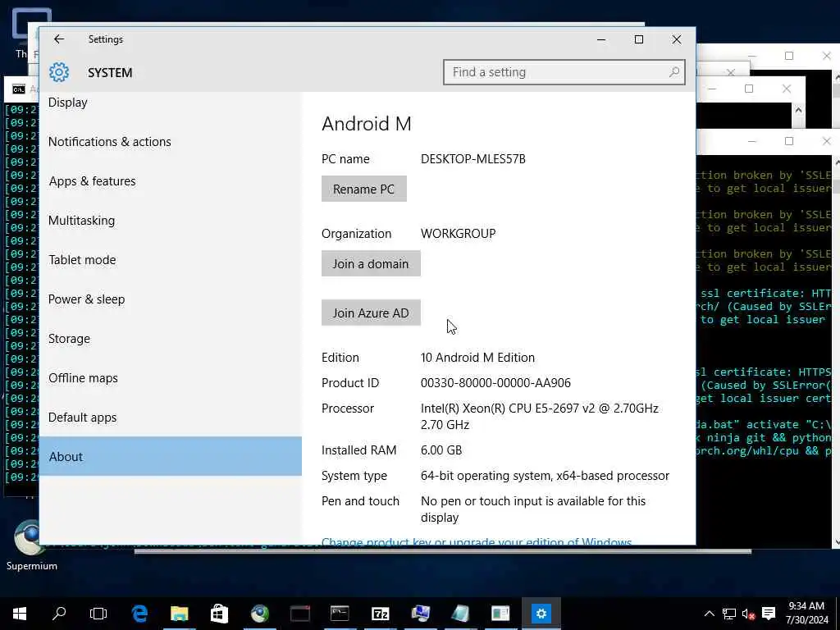This screenshot has height=630, width=840.
Task: Show hidden system tray icons
Action: [709, 614]
